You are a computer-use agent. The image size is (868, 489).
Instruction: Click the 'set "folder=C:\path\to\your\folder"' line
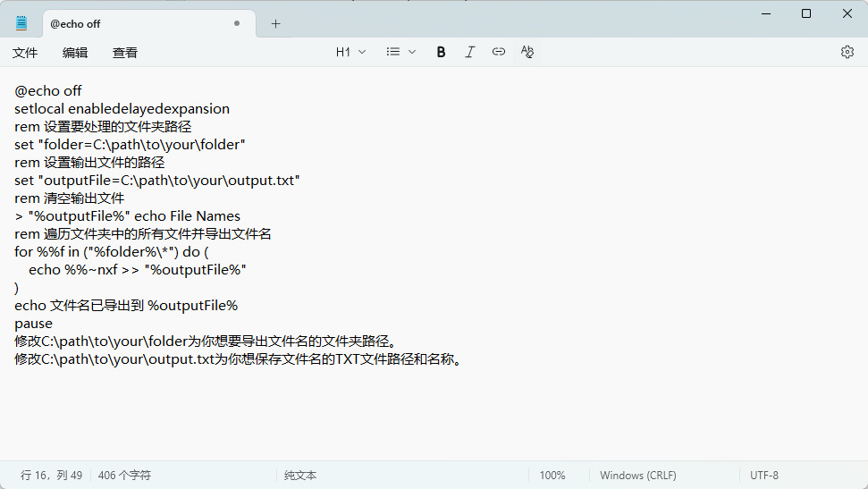(130, 145)
